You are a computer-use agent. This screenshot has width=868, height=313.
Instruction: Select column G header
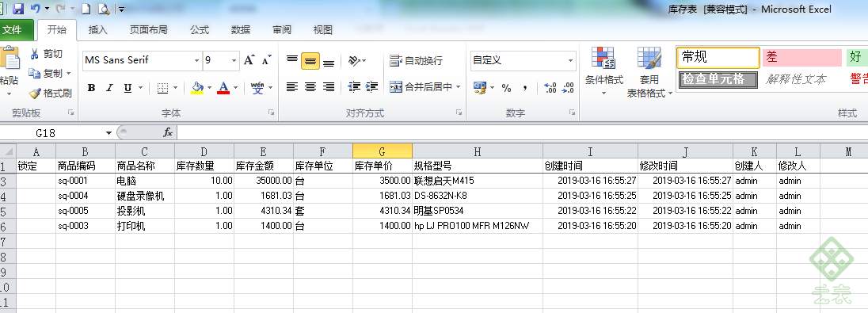point(383,152)
